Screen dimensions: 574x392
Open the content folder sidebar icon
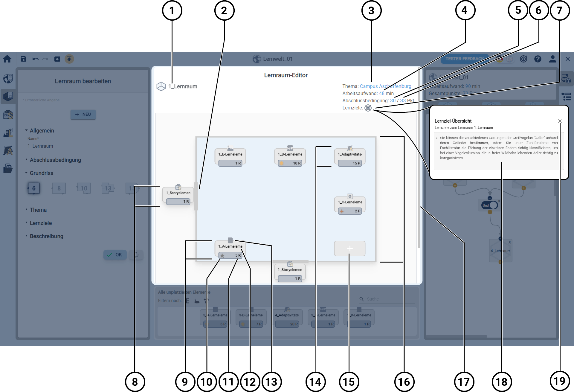(x=8, y=168)
